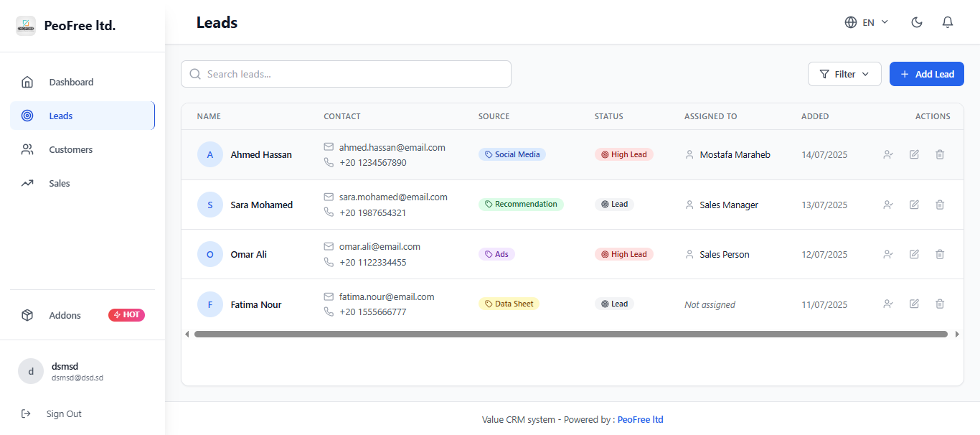Click the assign user icon for Omar Ali
The height and width of the screenshot is (435, 980).
[888, 254]
